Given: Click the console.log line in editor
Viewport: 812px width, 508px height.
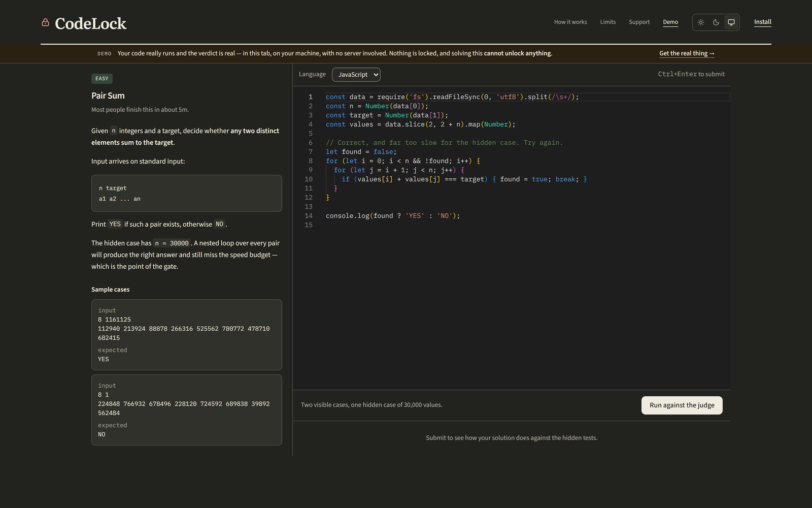Looking at the screenshot, I should pos(393,216).
